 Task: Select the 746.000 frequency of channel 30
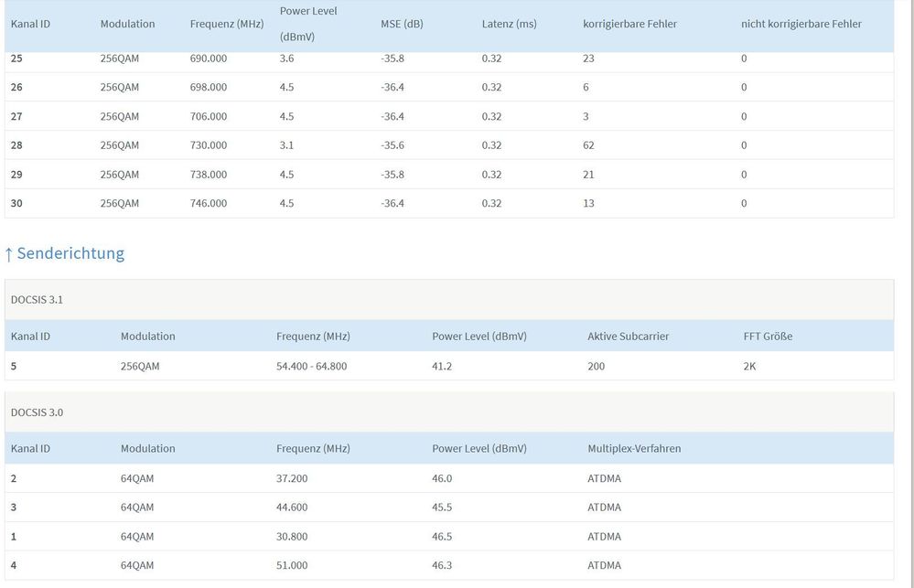(209, 204)
